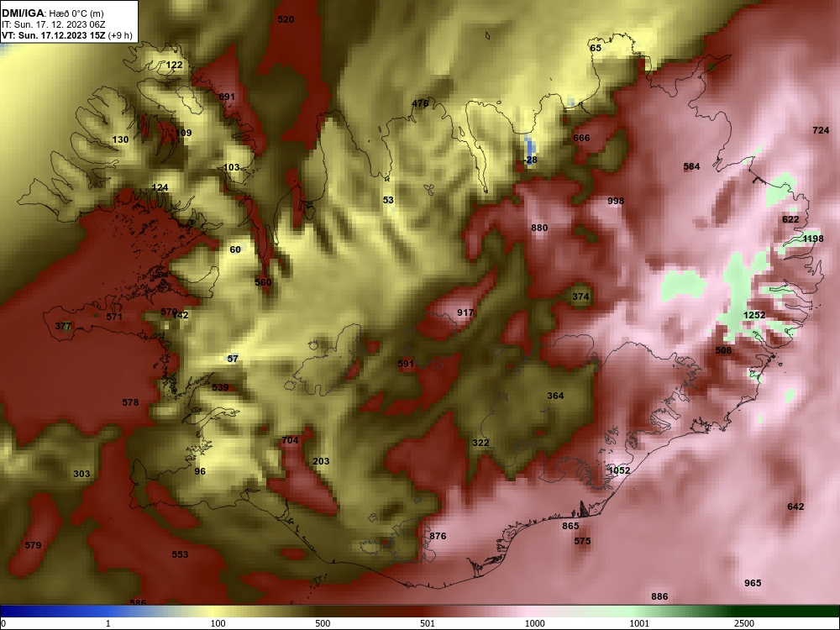Click the 1000 tick on the legend
The image size is (840, 630).
coord(534,623)
